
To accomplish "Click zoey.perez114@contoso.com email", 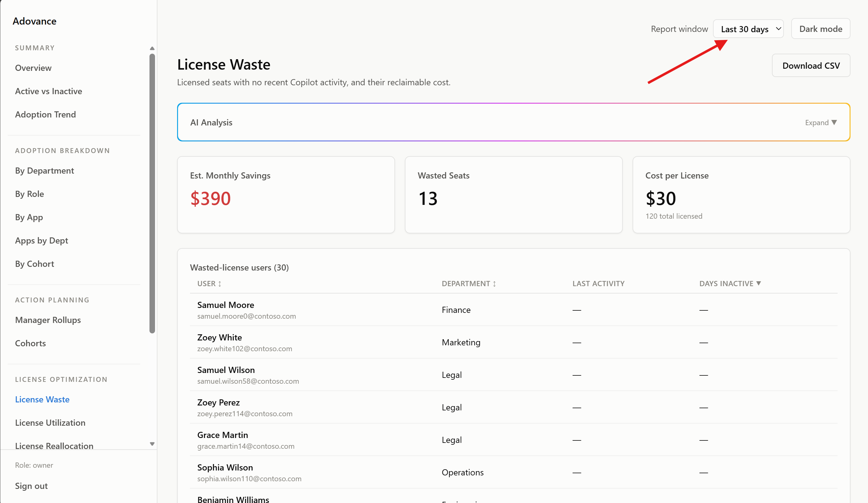I will 245,413.
